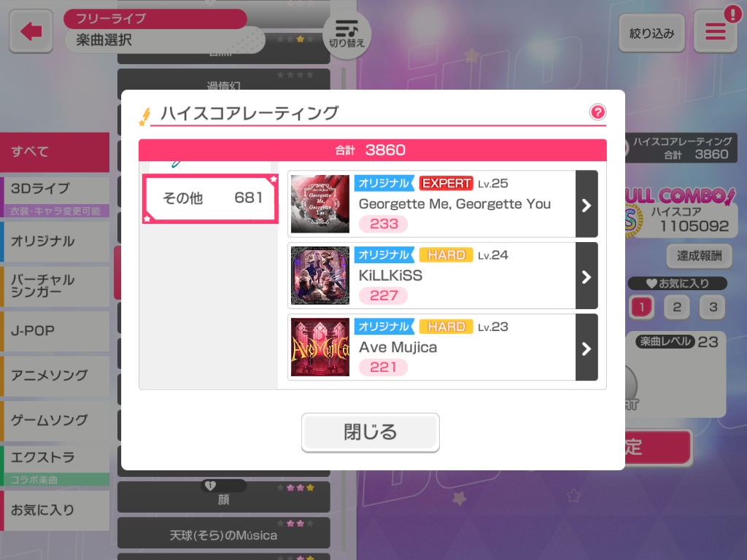
Task: Open Ave Mujica entry with arrow chevron
Action: click(587, 347)
